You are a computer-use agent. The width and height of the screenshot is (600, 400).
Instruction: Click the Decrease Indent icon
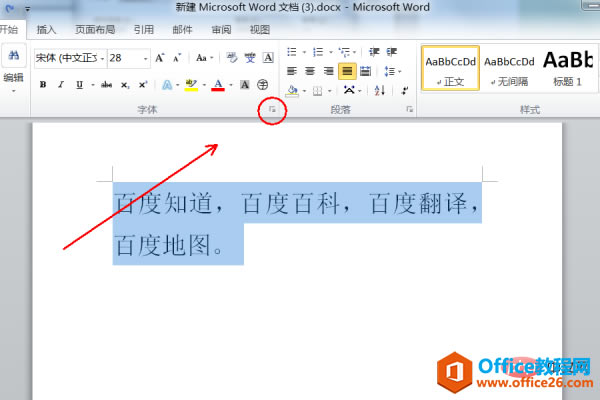[x=374, y=52]
